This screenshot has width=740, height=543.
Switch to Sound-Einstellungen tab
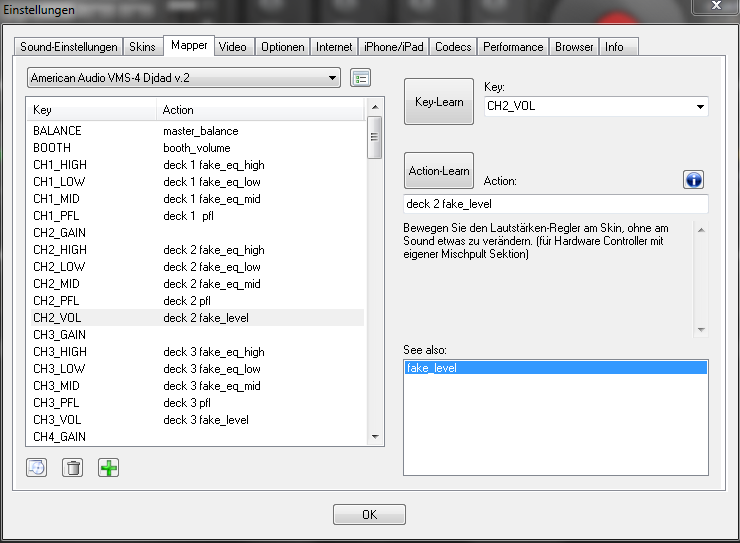click(68, 47)
